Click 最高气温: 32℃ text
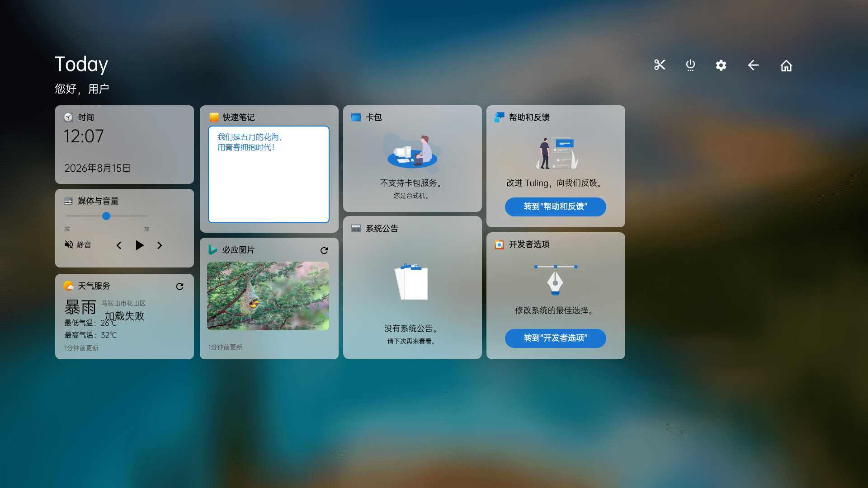 [90, 335]
